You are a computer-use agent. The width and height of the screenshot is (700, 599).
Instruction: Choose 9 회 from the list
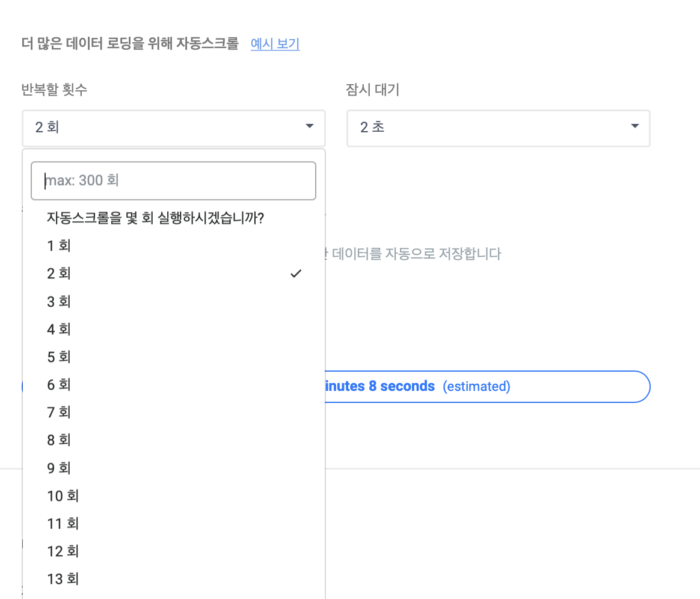59,468
